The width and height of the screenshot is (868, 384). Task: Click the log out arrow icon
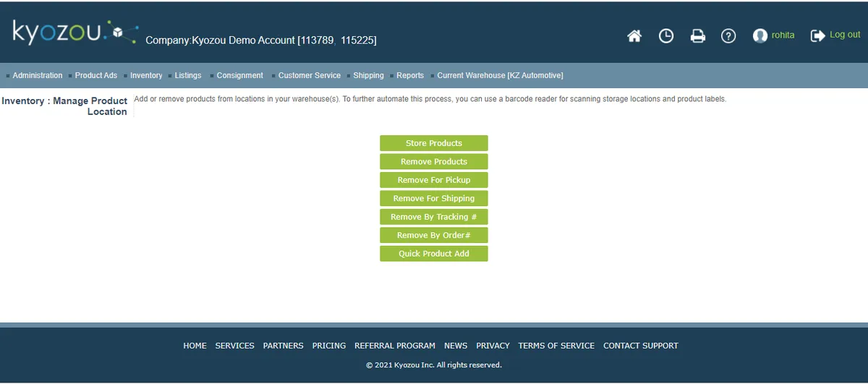pyautogui.click(x=818, y=35)
